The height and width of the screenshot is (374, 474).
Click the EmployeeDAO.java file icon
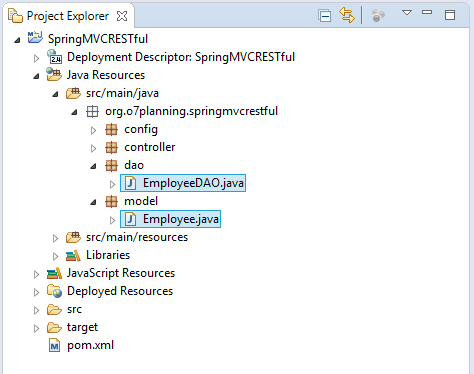pos(130,183)
